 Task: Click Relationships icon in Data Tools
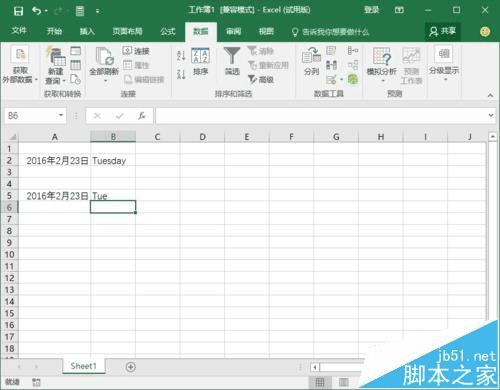point(353,65)
